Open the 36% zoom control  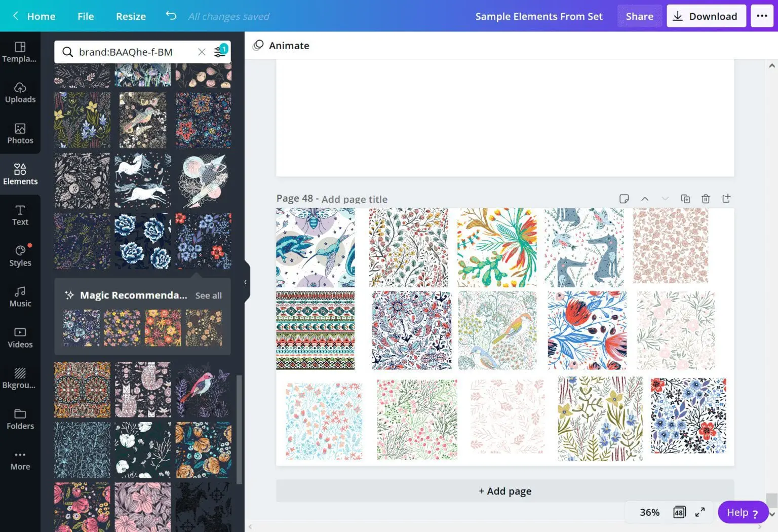[x=650, y=512]
